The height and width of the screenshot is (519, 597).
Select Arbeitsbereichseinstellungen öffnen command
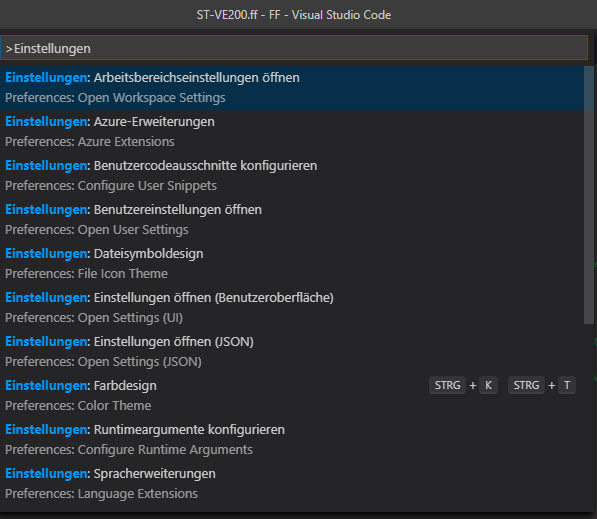pos(292,88)
